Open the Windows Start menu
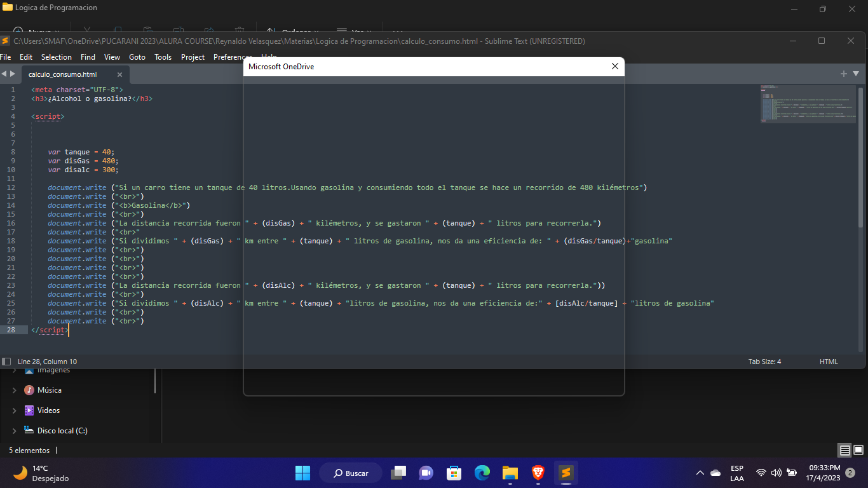 pos(302,473)
